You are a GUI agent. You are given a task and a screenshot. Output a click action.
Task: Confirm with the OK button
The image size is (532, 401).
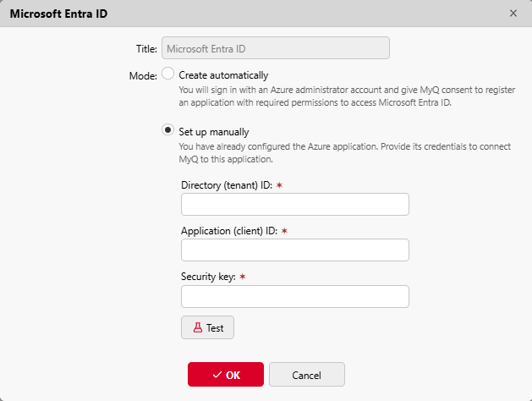(x=226, y=374)
